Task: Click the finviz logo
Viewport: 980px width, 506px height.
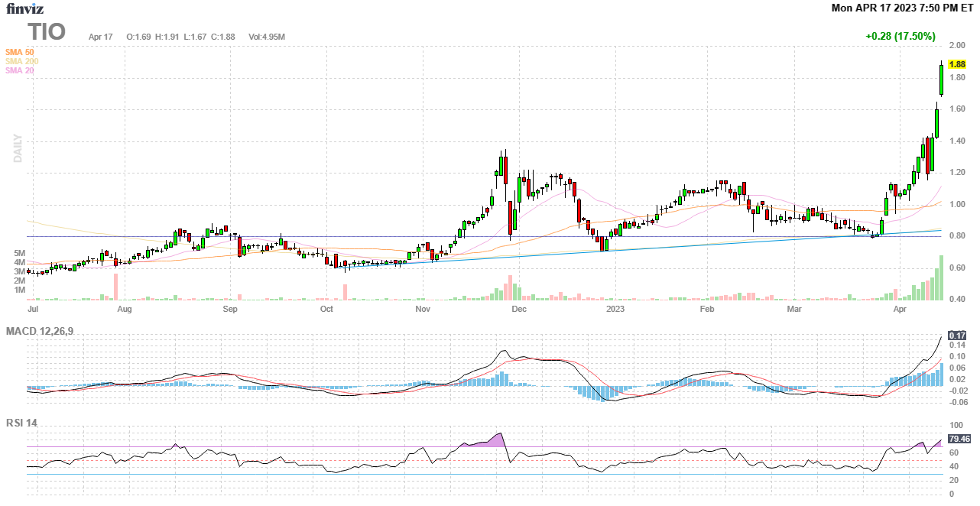Action: (24, 9)
